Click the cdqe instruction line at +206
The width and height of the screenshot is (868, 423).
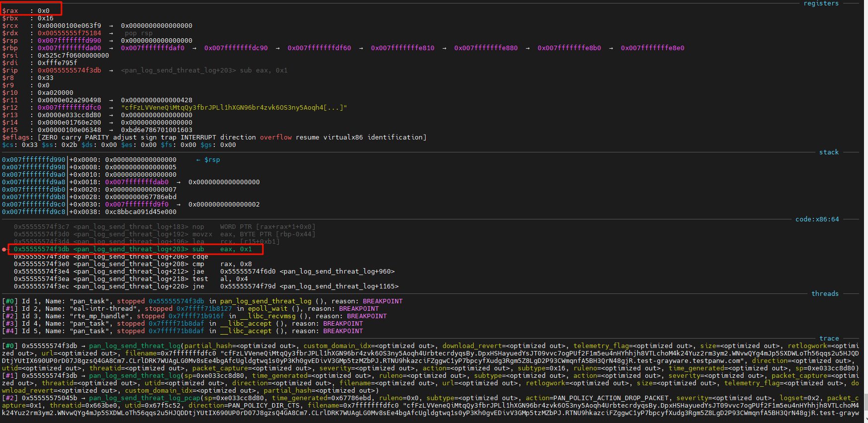[111, 256]
